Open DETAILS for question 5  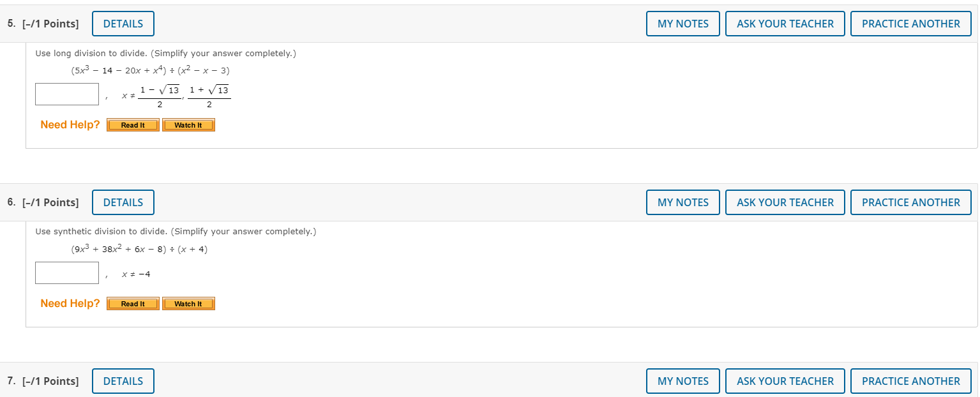[x=123, y=24]
